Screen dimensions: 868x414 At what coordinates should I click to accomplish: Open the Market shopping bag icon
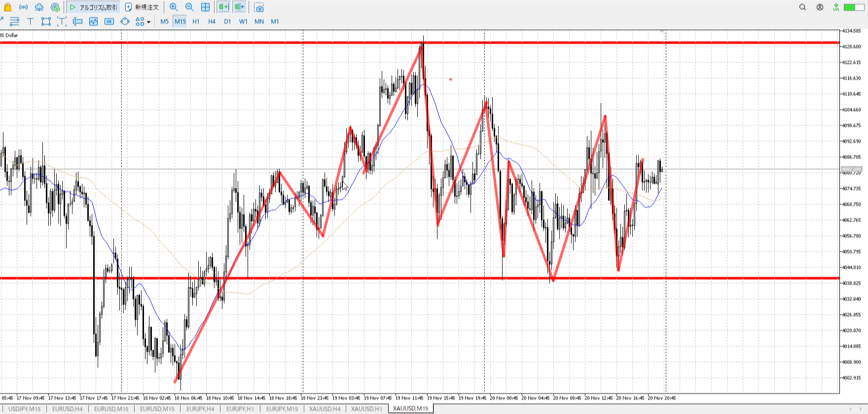point(7,7)
